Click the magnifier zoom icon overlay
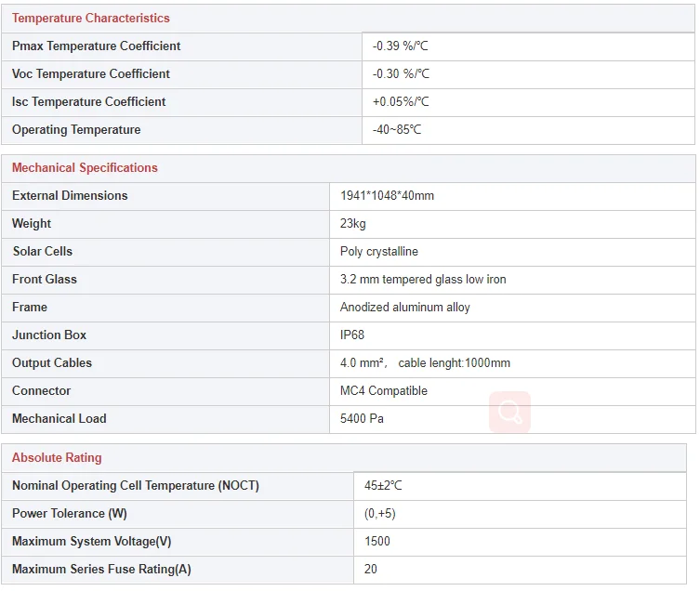 pos(509,412)
